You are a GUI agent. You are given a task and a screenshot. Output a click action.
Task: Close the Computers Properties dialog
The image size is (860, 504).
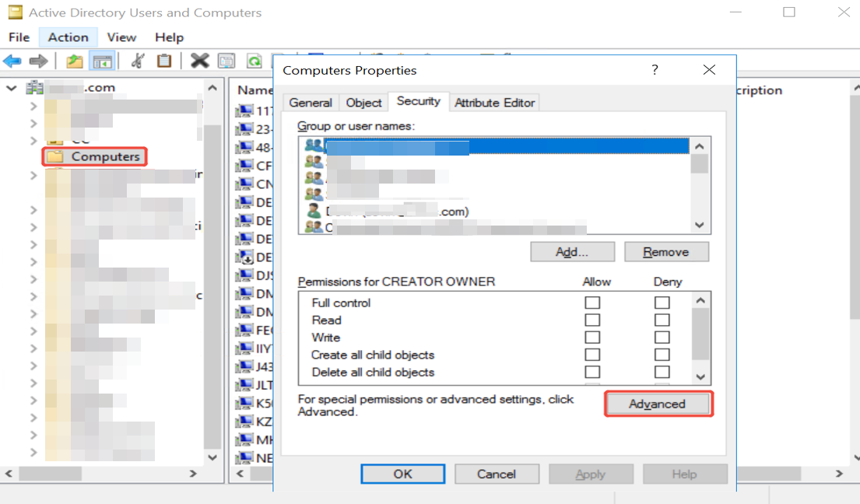coord(709,69)
